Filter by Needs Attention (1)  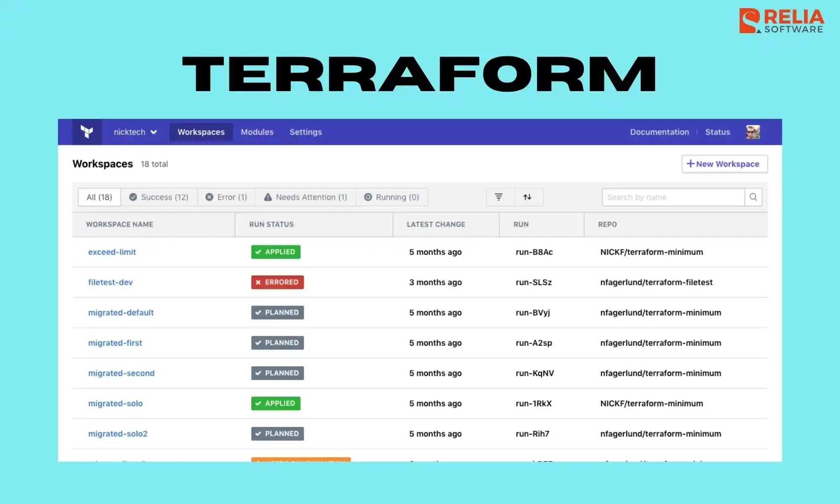(305, 197)
